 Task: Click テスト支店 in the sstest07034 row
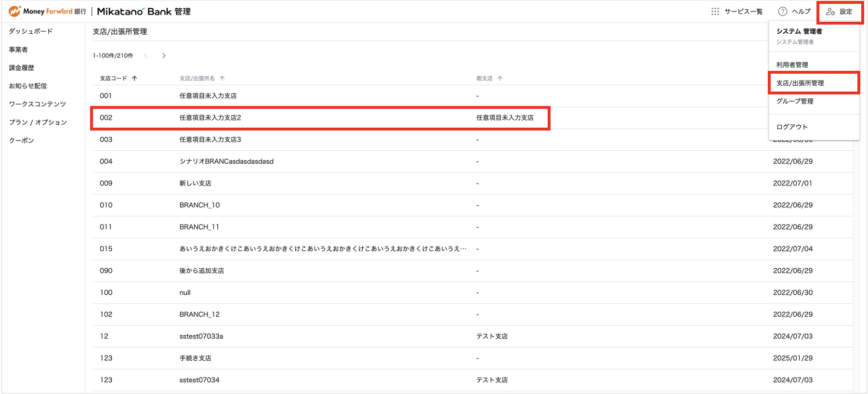[x=492, y=380]
